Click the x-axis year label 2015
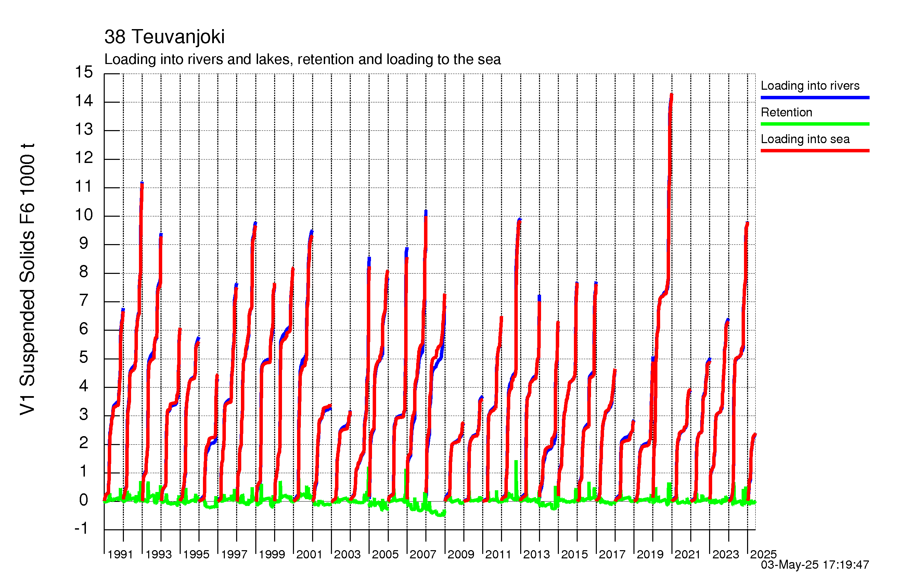This screenshot has height=582, width=924. 575,554
